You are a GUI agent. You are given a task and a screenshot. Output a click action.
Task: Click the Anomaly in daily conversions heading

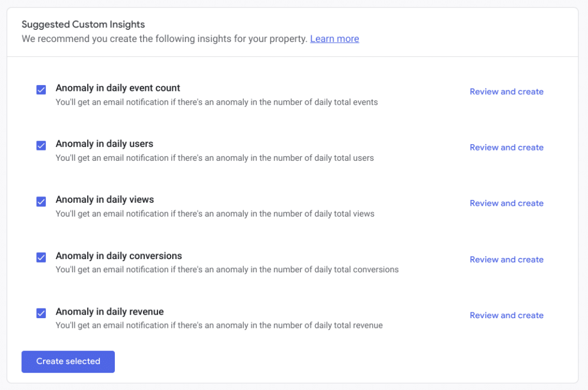click(118, 256)
